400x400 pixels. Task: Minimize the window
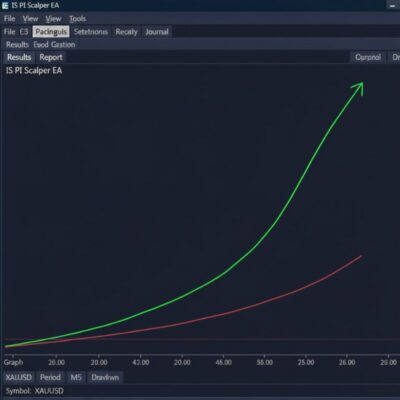click(x=392, y=5)
